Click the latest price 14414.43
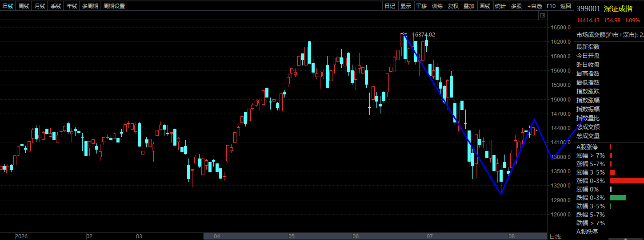 coord(588,20)
